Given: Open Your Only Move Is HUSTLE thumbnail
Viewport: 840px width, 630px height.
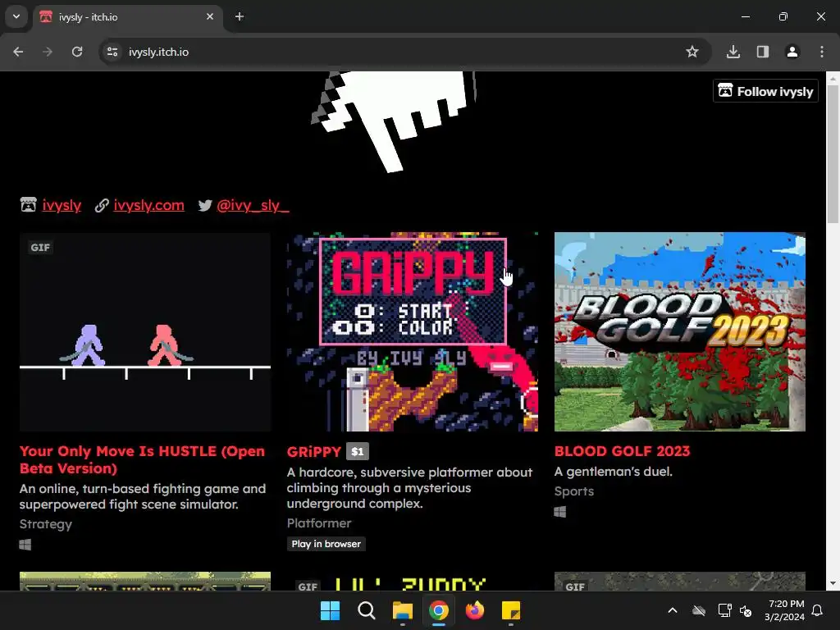Looking at the screenshot, I should coord(145,331).
